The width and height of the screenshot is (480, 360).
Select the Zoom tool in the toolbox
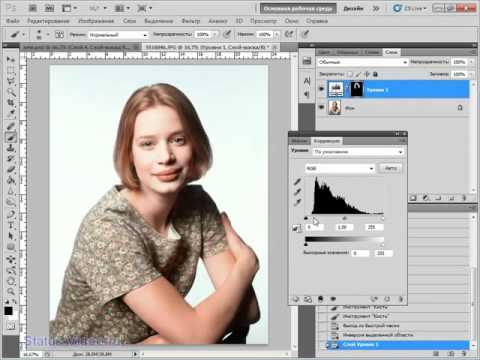(x=11, y=292)
